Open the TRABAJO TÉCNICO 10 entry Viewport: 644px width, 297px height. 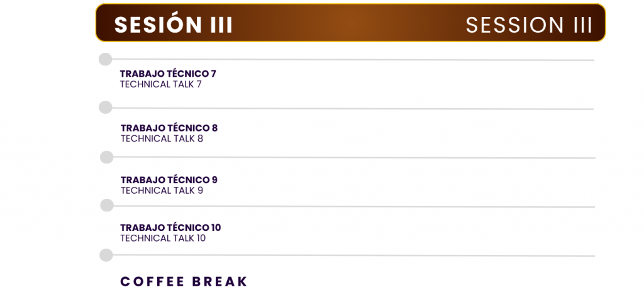pyautogui.click(x=170, y=228)
